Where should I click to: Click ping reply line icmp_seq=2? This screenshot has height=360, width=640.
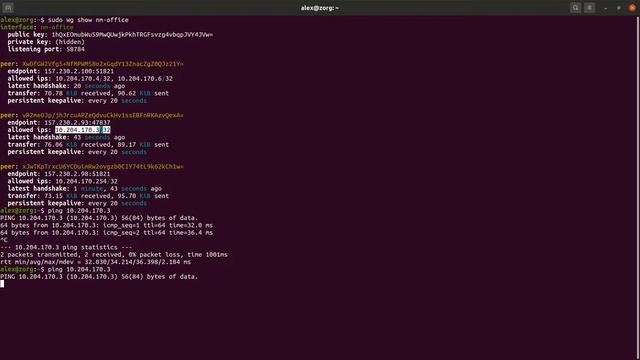click(107, 233)
